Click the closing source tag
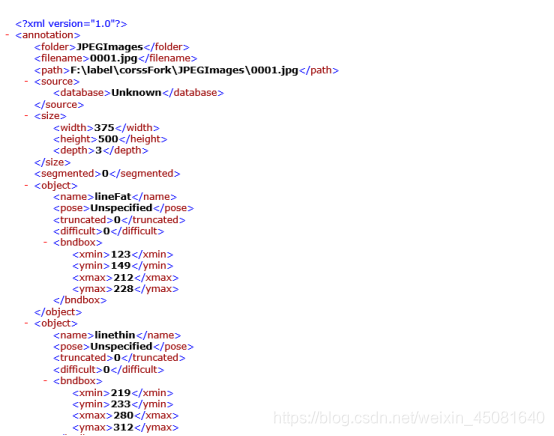Screen dimensions: 554x436 coord(59,105)
